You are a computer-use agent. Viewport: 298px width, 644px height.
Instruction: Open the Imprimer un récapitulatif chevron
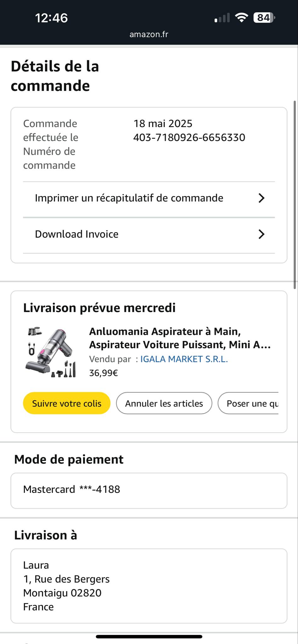tap(261, 198)
